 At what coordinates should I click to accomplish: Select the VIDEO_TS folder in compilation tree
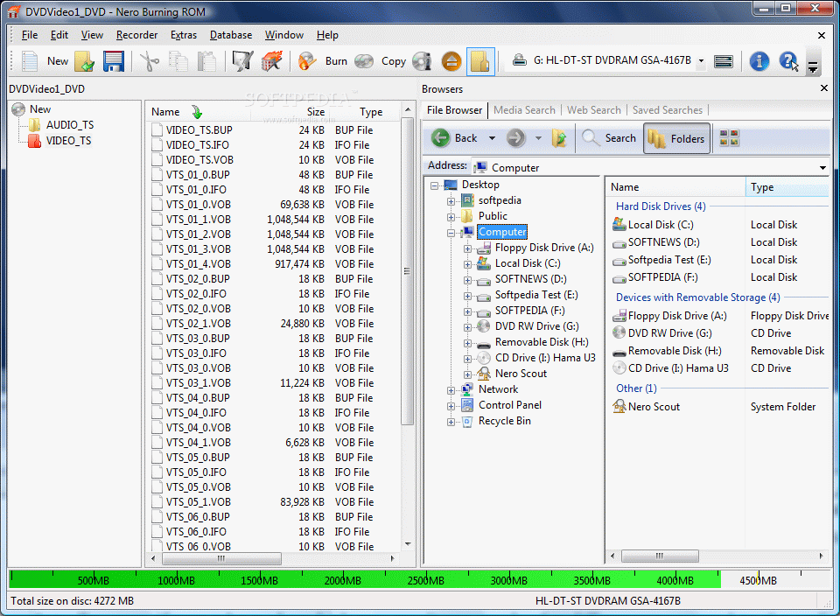coord(68,140)
